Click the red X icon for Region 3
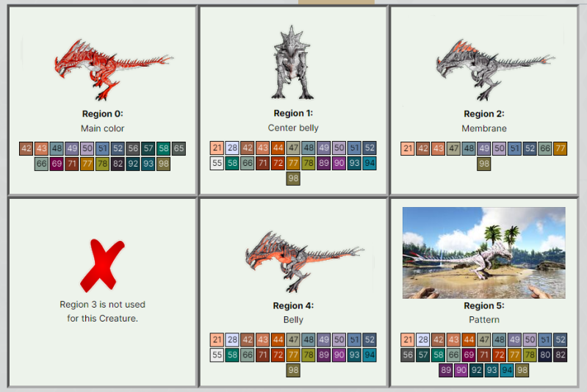 pyautogui.click(x=102, y=266)
